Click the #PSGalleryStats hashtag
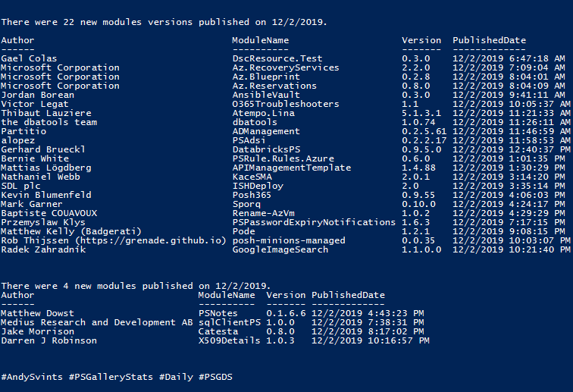The height and width of the screenshot is (392, 573). click(x=111, y=377)
